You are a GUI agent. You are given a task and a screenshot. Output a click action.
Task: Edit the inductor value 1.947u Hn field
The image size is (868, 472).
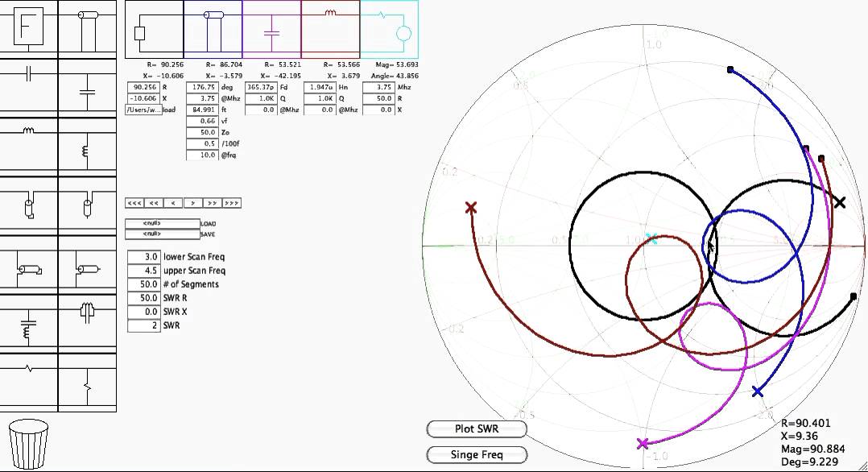[x=320, y=87]
